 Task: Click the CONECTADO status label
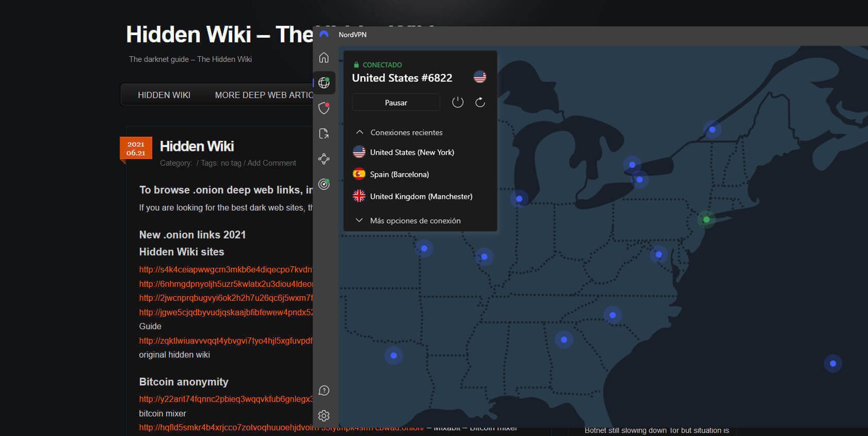(x=382, y=65)
